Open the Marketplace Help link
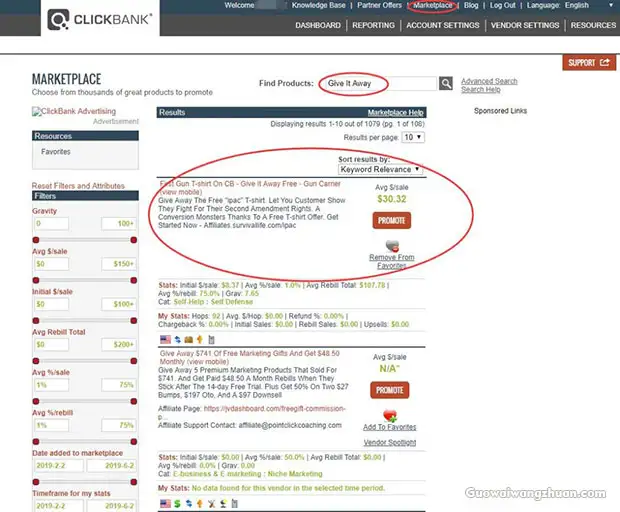The image size is (620, 512). tap(395, 113)
